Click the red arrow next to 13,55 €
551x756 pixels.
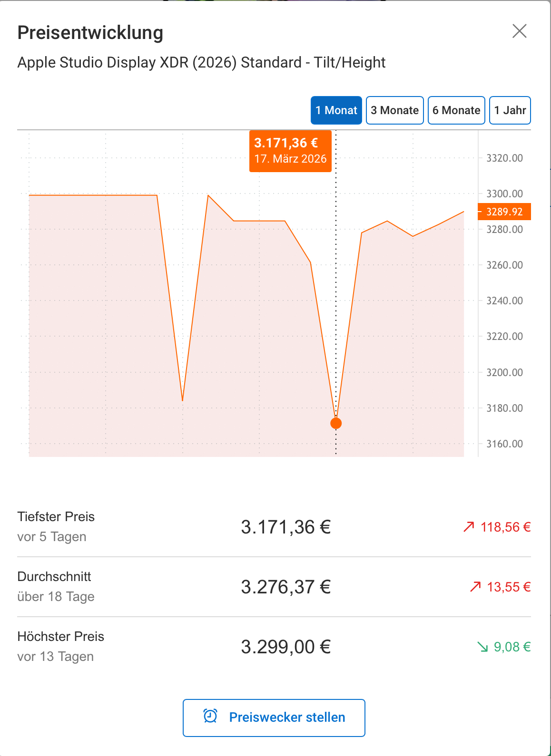tap(475, 587)
